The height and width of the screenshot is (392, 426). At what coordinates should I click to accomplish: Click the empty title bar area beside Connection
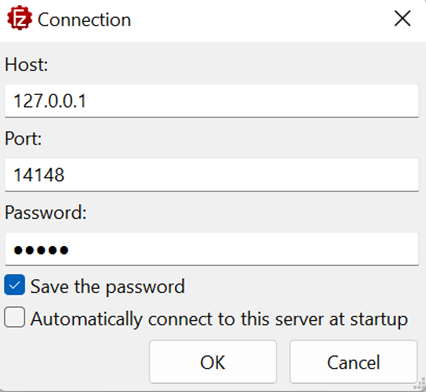260,19
